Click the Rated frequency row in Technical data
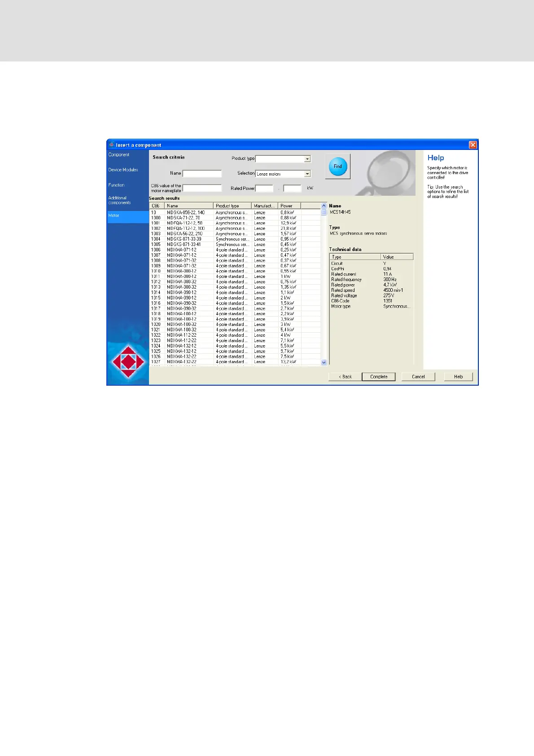 [x=371, y=280]
